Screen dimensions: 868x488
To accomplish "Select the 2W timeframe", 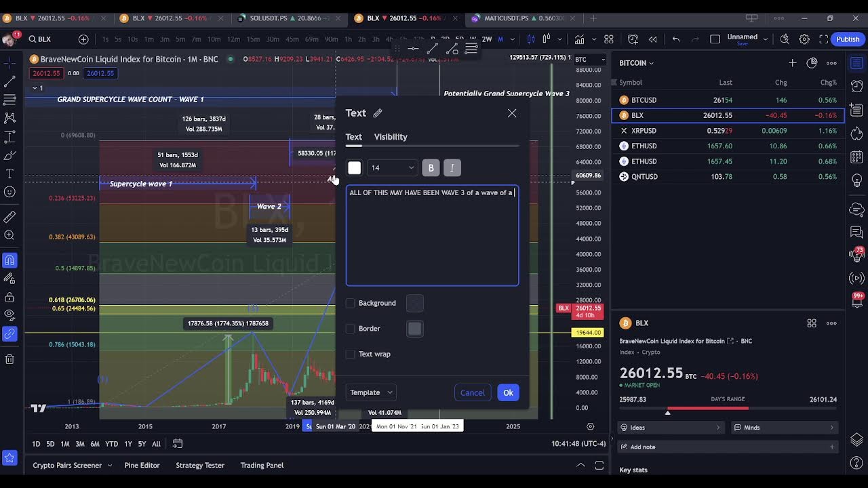I will tap(486, 39).
